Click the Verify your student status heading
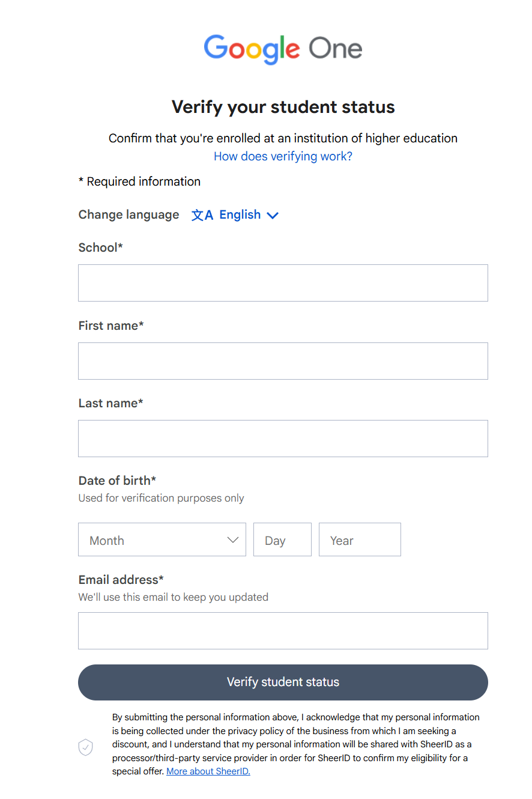532x799 pixels. tap(283, 107)
